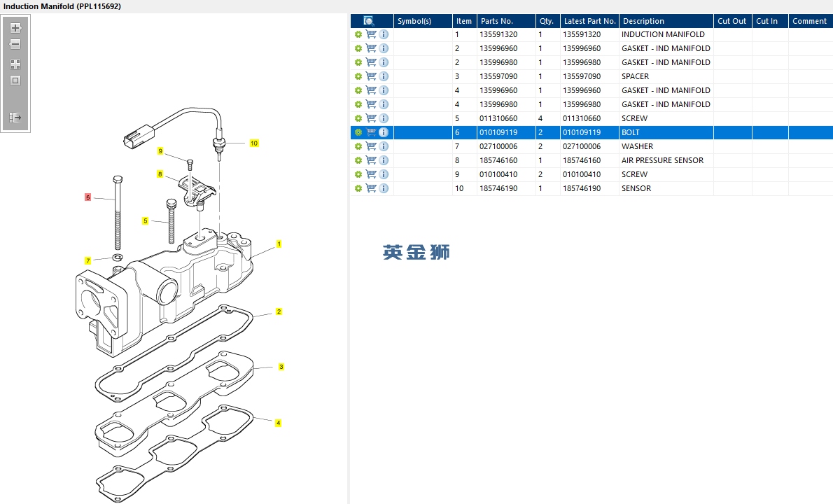This screenshot has width=833, height=504.
Task: Select the fit-all grid view icon
Action: (15, 64)
